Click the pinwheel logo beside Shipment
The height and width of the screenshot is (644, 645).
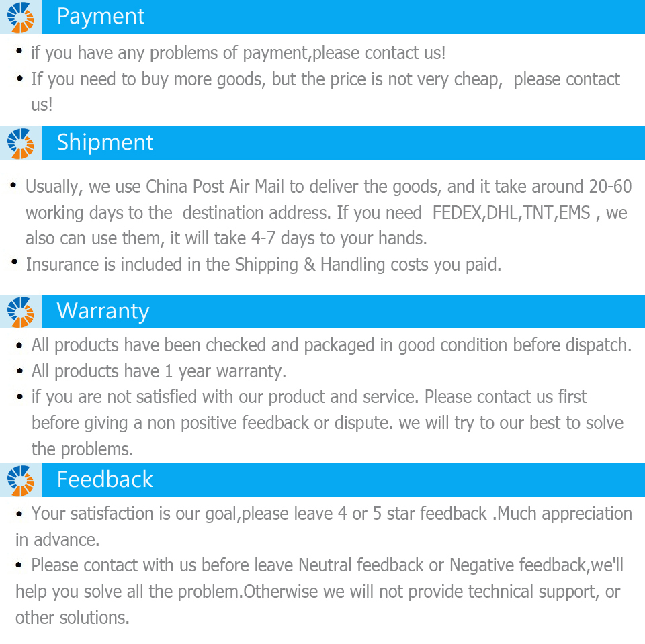tap(20, 143)
